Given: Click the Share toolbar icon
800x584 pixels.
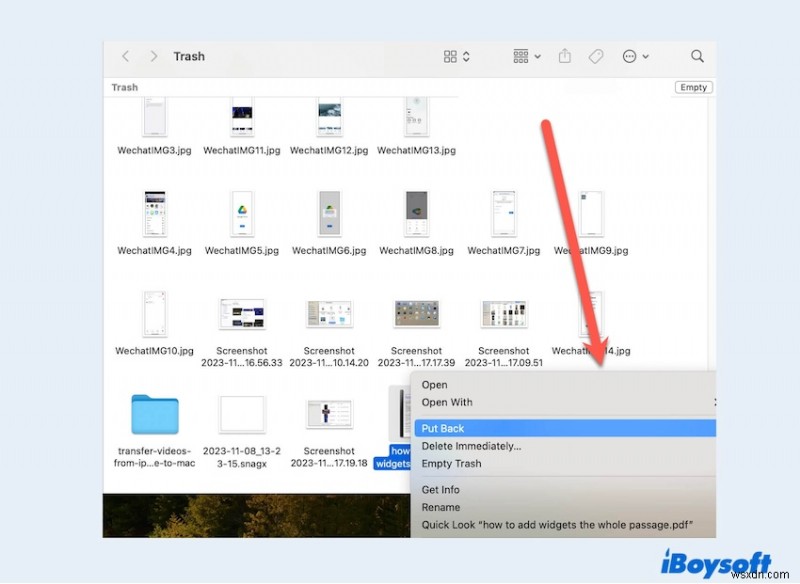Looking at the screenshot, I should coord(565,56).
